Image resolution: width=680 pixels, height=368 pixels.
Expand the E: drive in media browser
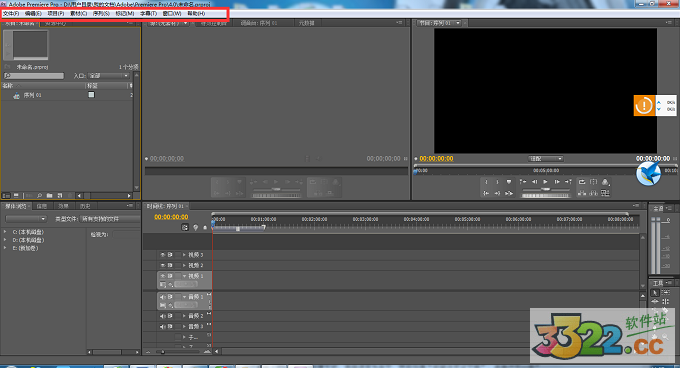click(5, 248)
